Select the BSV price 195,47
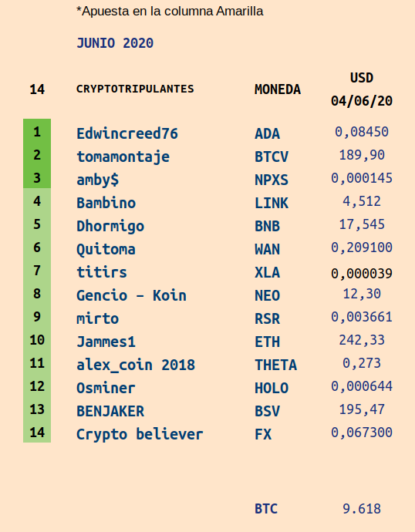The height and width of the screenshot is (532, 415). click(362, 409)
